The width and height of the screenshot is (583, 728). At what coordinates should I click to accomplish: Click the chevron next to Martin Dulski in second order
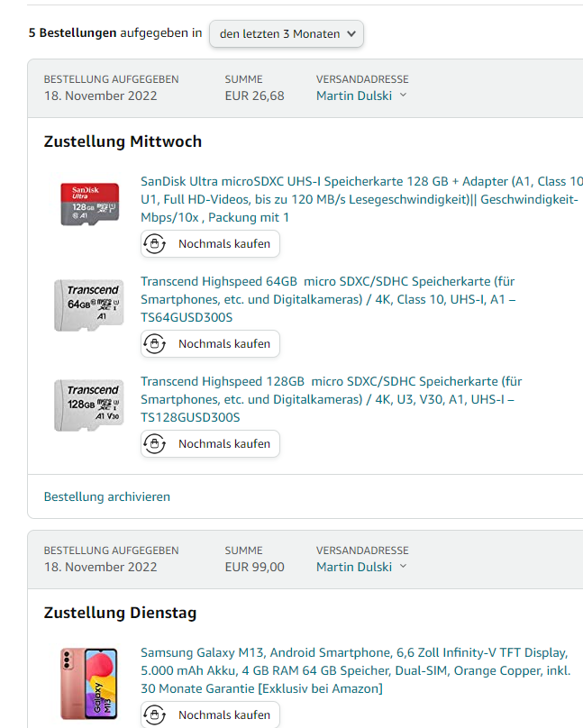coord(403,567)
